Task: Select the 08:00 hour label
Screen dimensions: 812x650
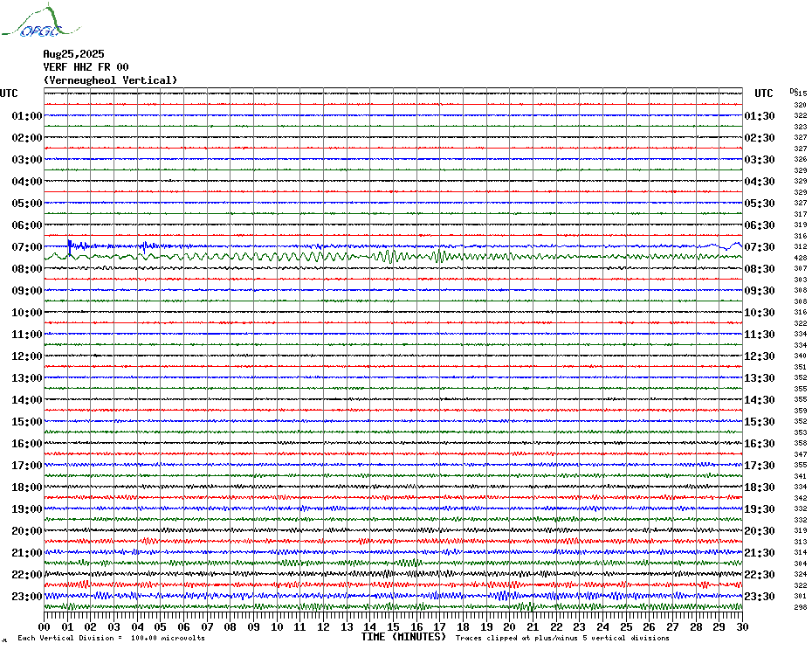Action: [27, 268]
